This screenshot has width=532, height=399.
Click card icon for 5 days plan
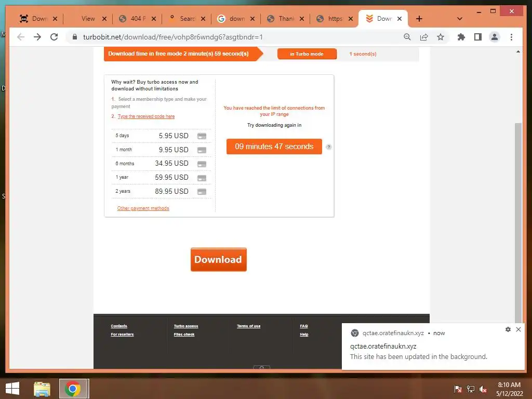(x=202, y=136)
